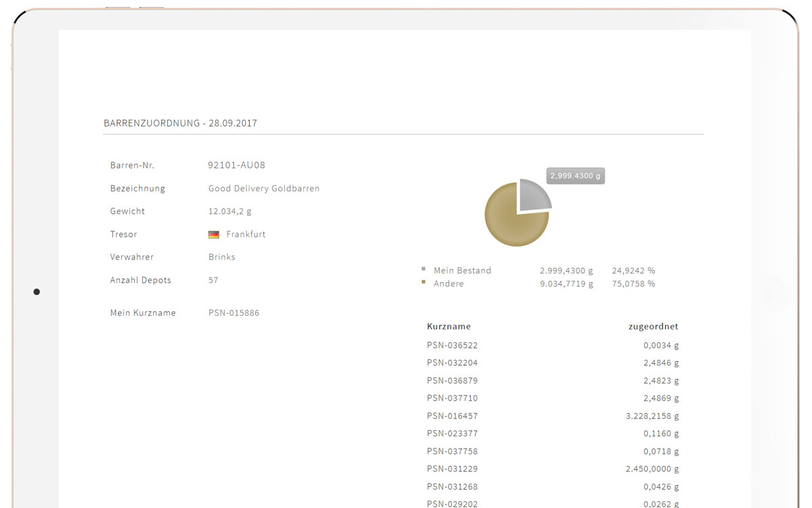Screen dimensions: 812x508
Task: Click the Mein Kurzname label
Action: tap(143, 313)
